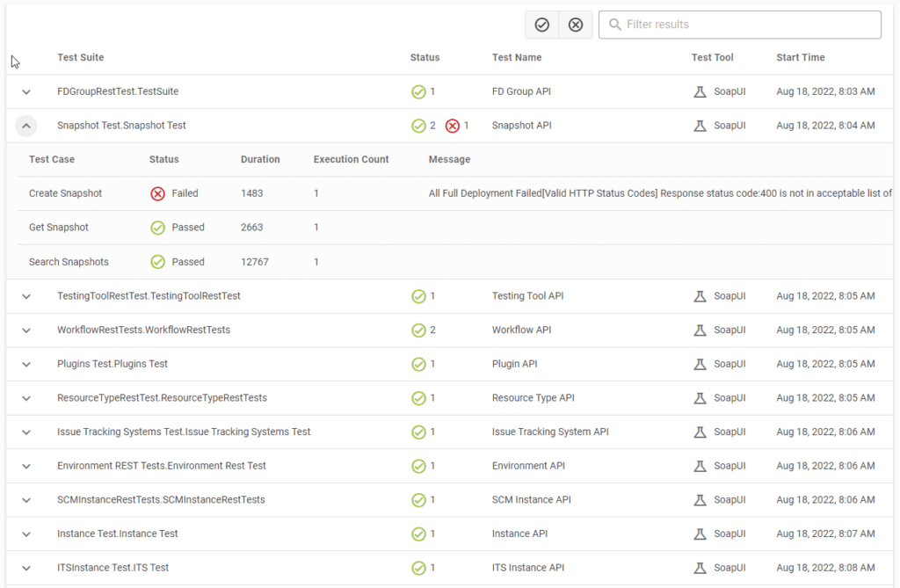
Task: Collapse the Snapshot Test.Snapshot Test results
Action: tap(25, 125)
